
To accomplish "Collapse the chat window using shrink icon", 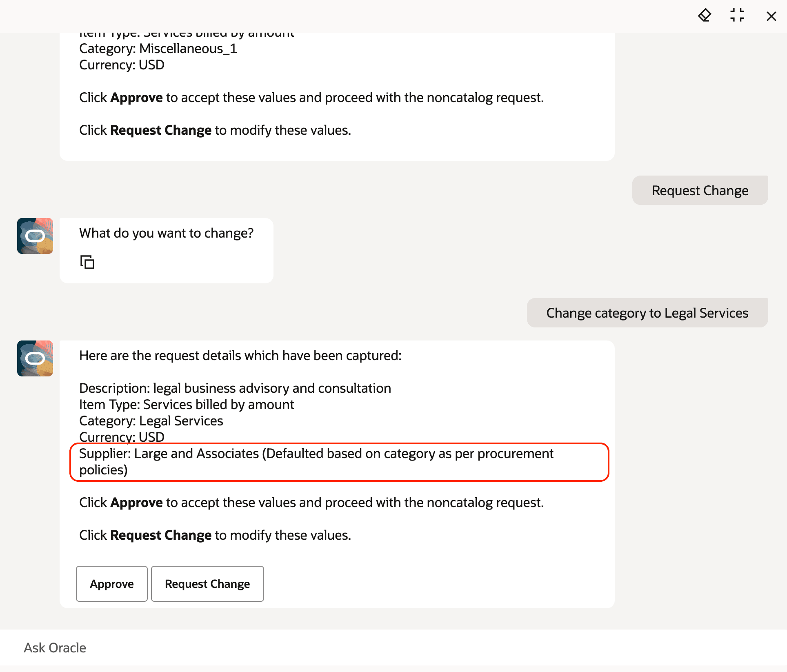I will pyautogui.click(x=737, y=16).
